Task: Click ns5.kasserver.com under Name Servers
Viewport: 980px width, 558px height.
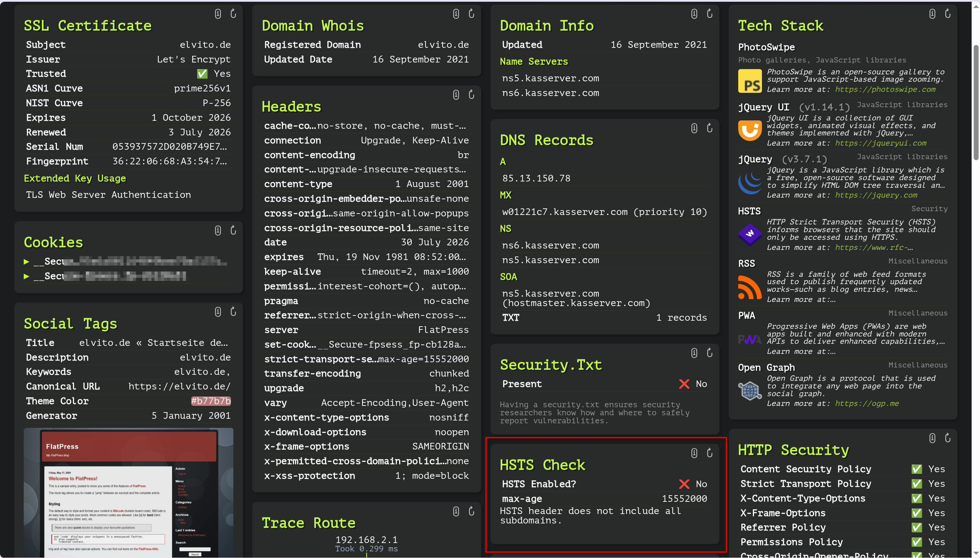Action: (x=551, y=79)
